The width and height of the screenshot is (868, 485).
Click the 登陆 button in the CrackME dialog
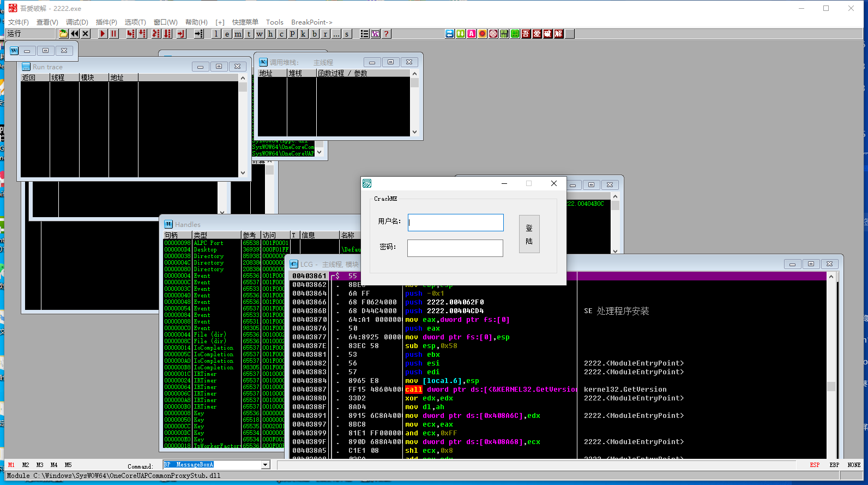pos(529,234)
